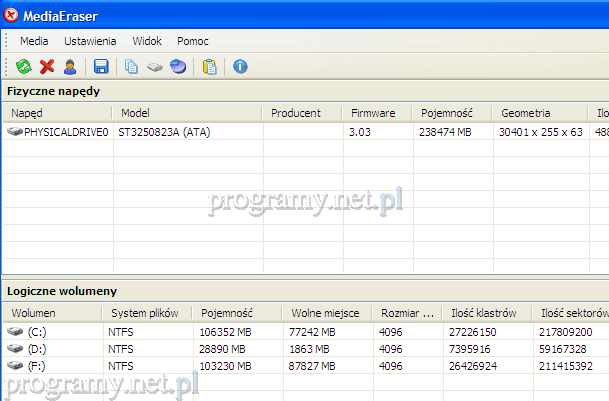Click the blue floppy disk save icon
This screenshot has width=609, height=401.
pos(101,67)
